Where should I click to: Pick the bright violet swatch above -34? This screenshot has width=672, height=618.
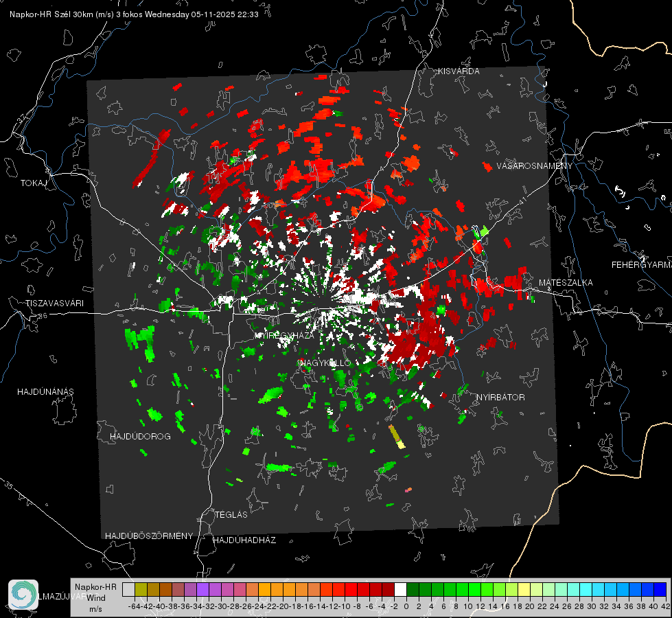click(202, 589)
